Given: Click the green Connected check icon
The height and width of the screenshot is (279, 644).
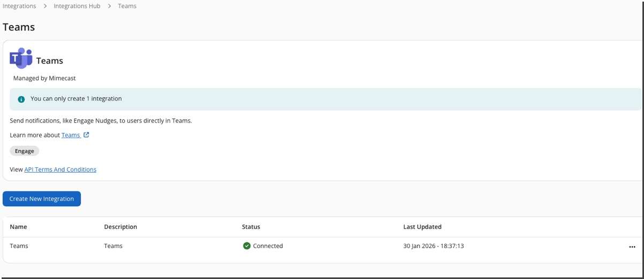Looking at the screenshot, I should click(x=247, y=246).
